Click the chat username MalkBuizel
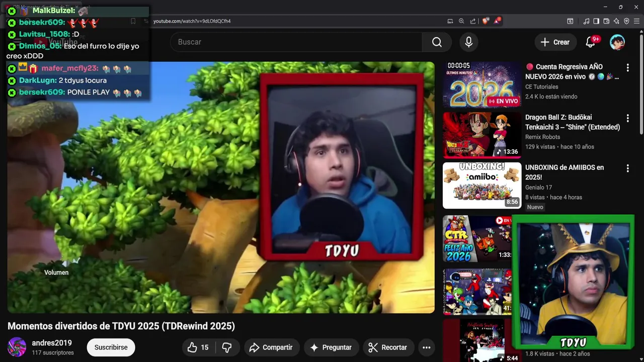644x362 pixels. pos(54,11)
